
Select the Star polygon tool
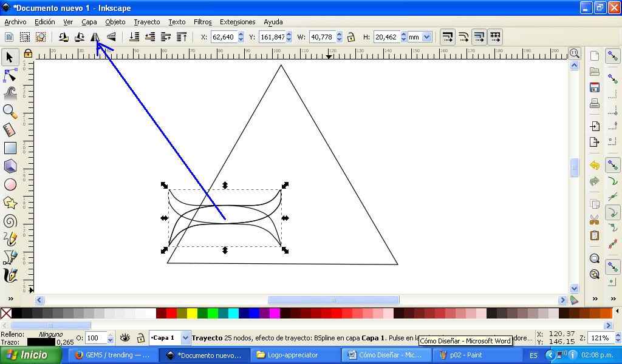click(10, 203)
